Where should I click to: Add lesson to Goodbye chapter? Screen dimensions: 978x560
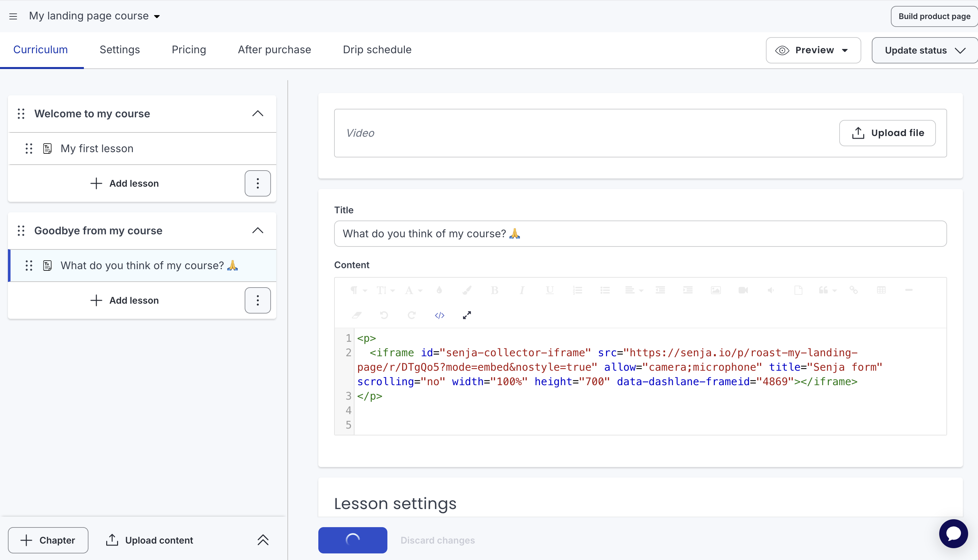[125, 300]
